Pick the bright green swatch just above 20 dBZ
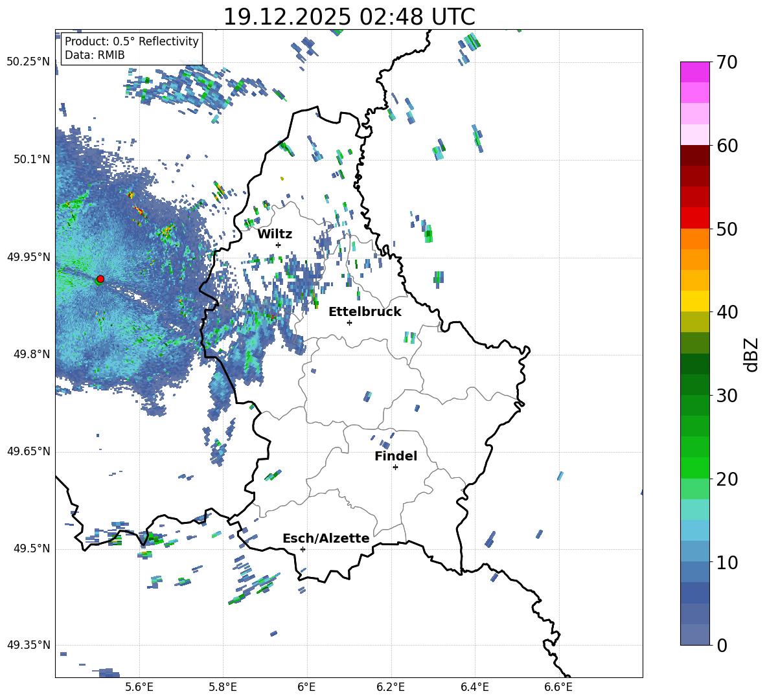 694,468
